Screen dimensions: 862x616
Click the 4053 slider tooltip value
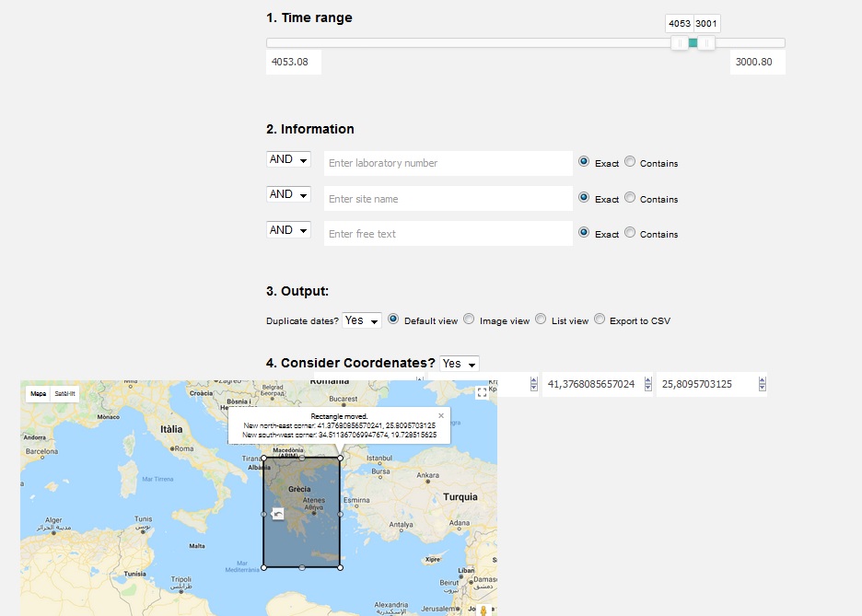(x=680, y=24)
